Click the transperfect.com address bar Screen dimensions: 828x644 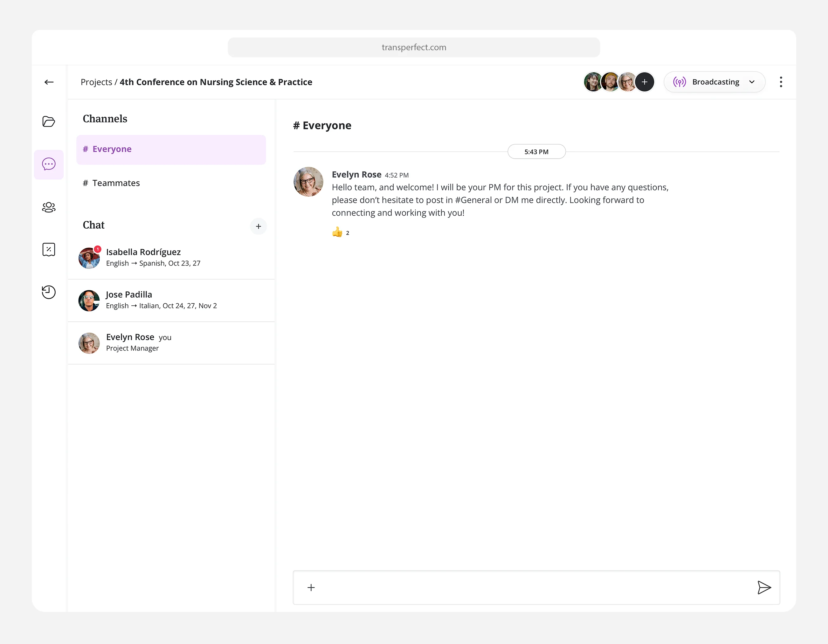tap(414, 47)
